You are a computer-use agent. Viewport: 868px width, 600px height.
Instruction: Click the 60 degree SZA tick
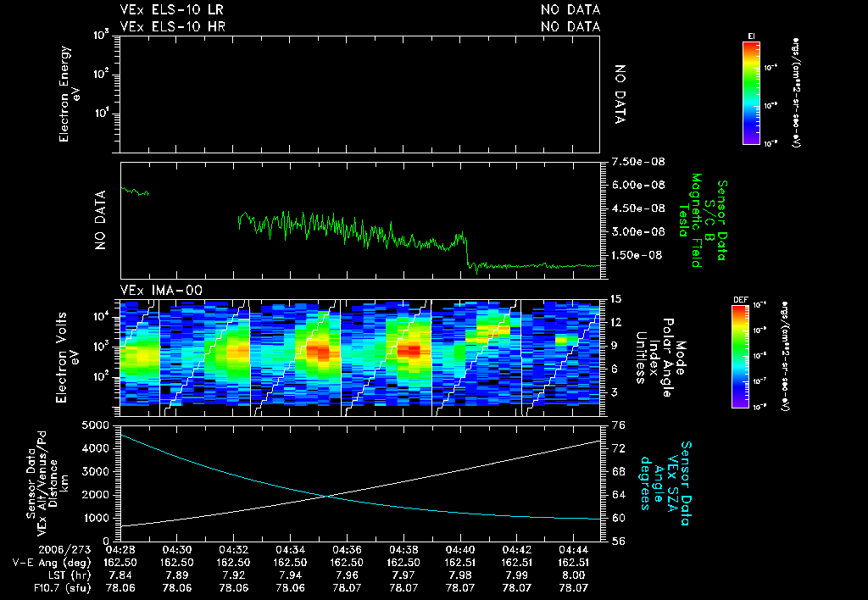(619, 518)
